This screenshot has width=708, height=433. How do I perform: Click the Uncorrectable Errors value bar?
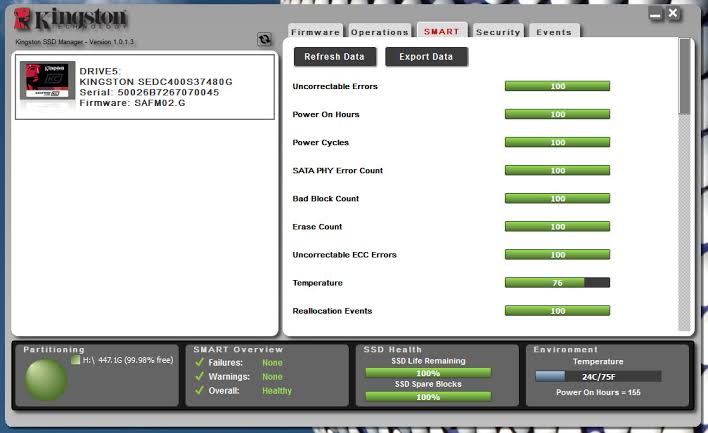pos(557,86)
